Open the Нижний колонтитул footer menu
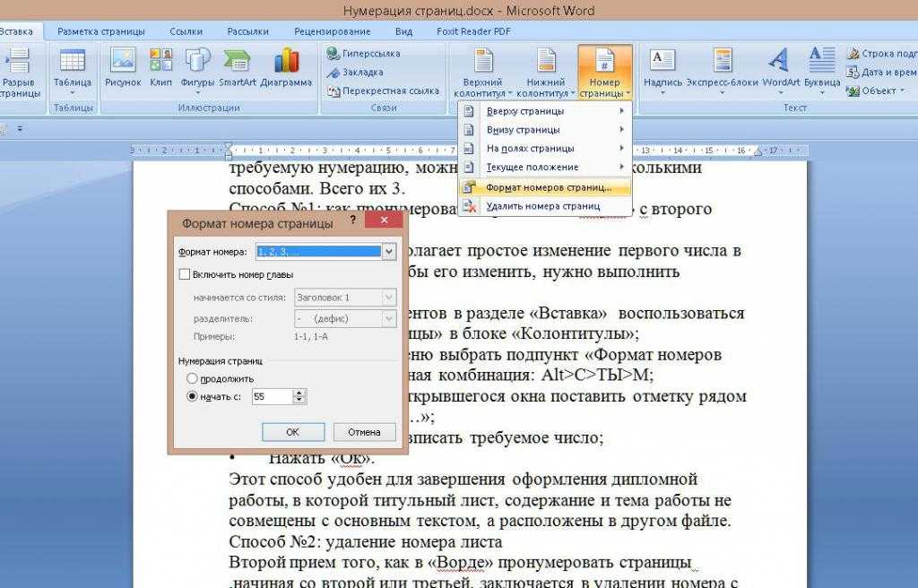The width and height of the screenshot is (918, 588). click(545, 73)
